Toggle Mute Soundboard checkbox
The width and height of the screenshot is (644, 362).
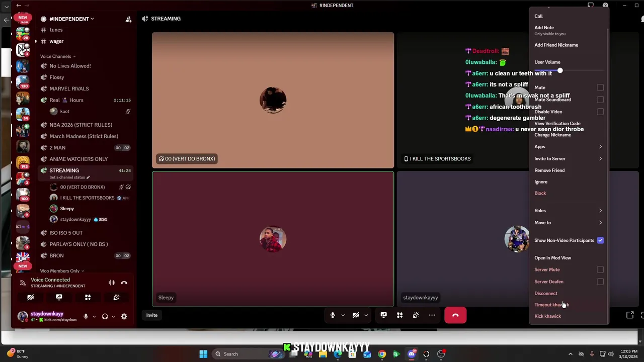[x=600, y=100]
